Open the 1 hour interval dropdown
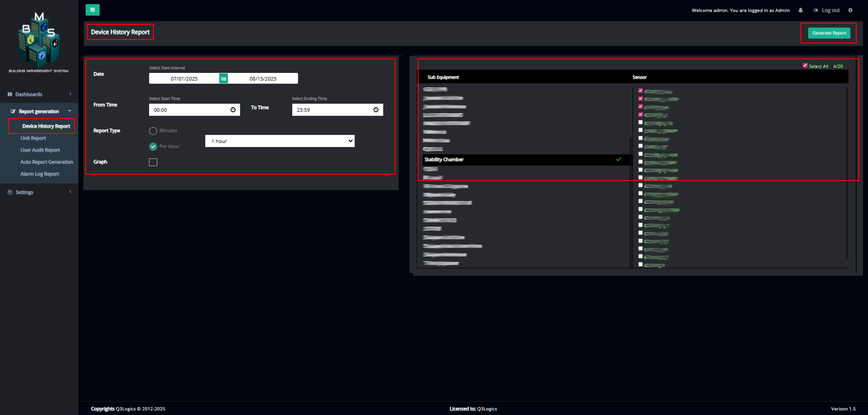Viewport: 868px width, 415px height. (280, 141)
